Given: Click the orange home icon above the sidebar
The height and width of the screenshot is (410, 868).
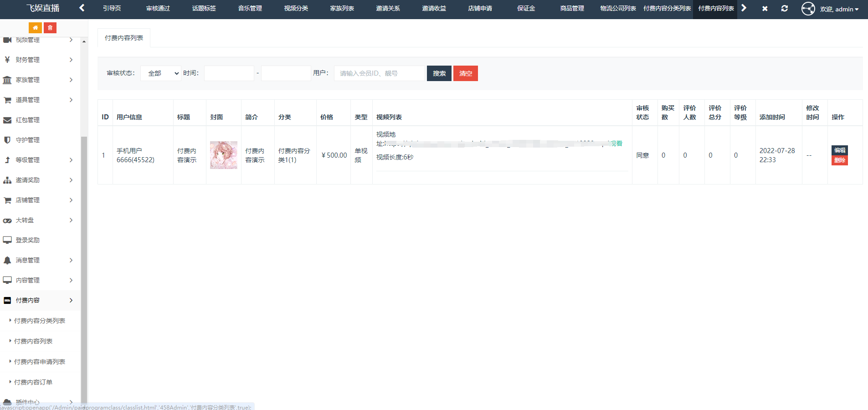Looking at the screenshot, I should [35, 28].
